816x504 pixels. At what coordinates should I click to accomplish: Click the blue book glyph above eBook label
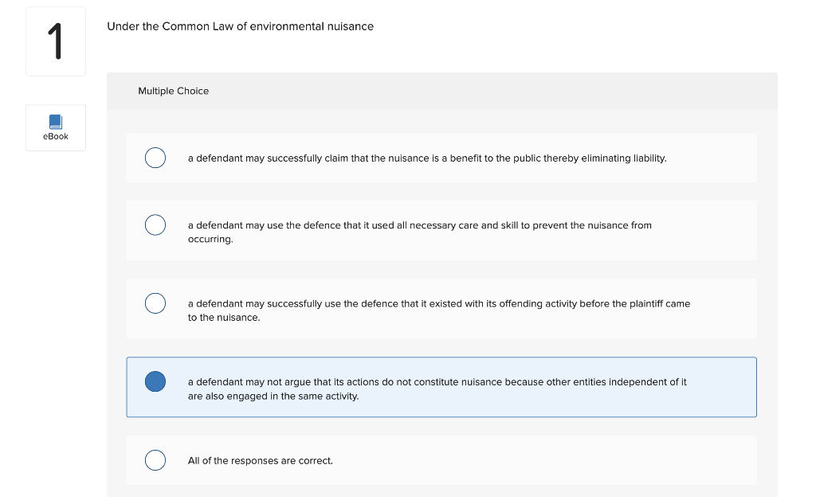[x=55, y=122]
